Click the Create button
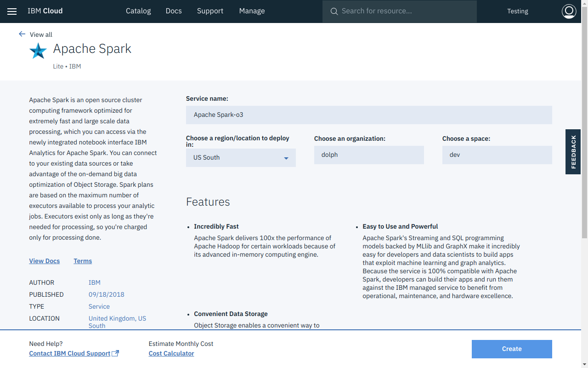 tap(512, 349)
